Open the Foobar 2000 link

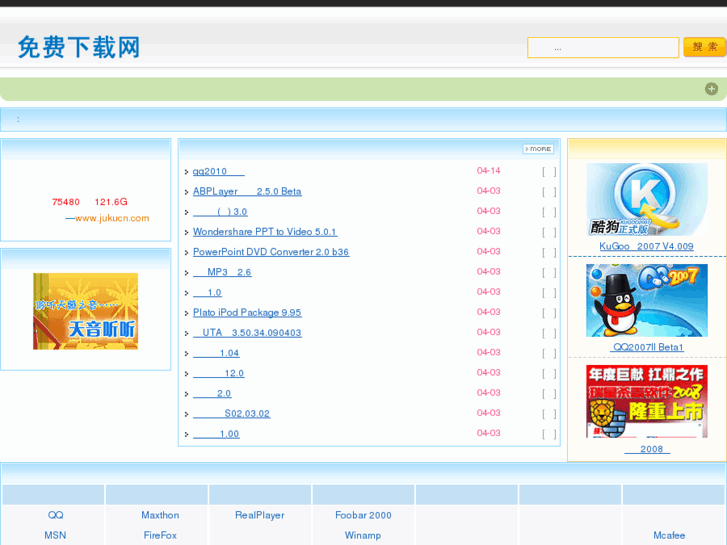[x=363, y=515]
